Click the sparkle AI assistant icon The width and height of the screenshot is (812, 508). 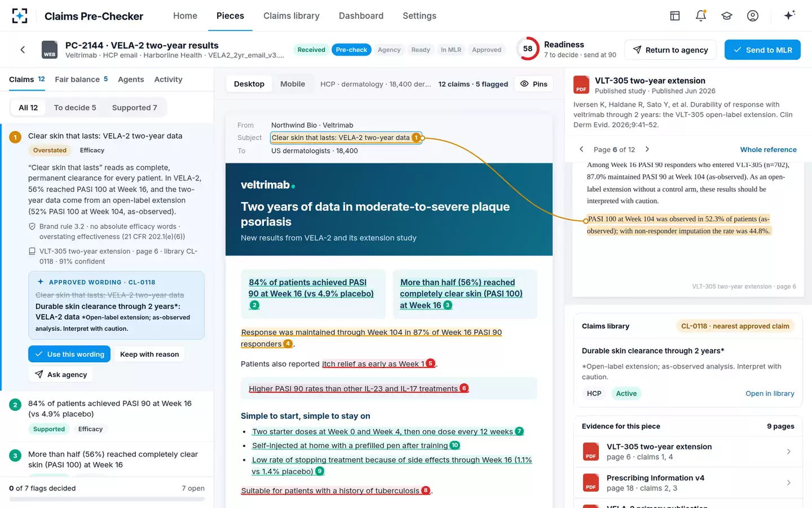(789, 15)
